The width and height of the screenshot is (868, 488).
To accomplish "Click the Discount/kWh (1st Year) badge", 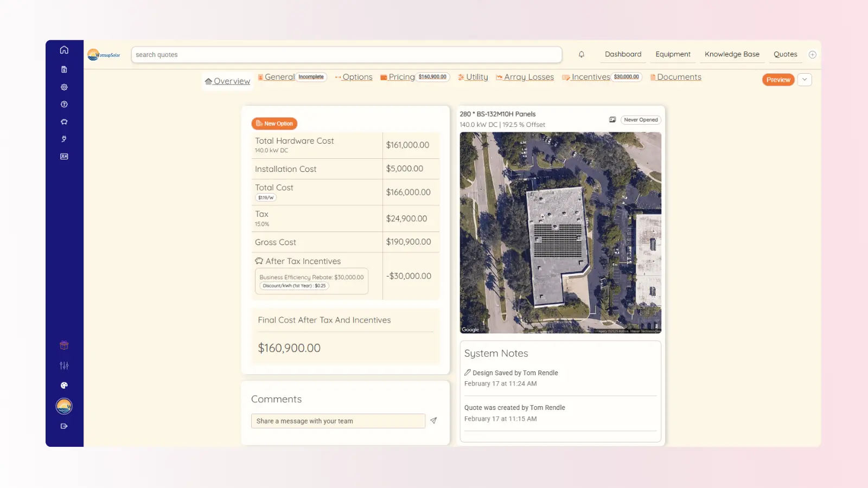I will (295, 286).
